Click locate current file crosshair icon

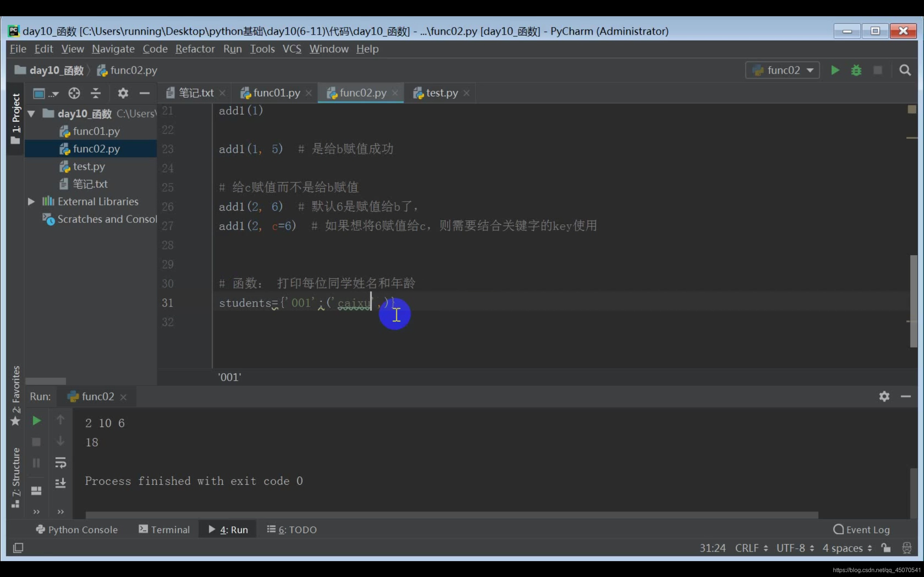(x=74, y=93)
